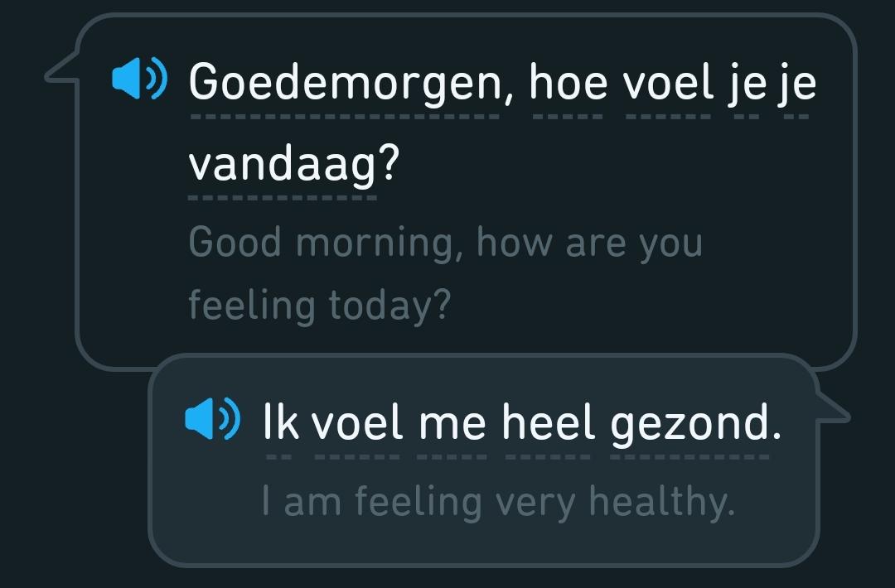
Task: Tap 'voel' in the 'Ik voel me' reply
Action: pyautogui.click(x=357, y=422)
